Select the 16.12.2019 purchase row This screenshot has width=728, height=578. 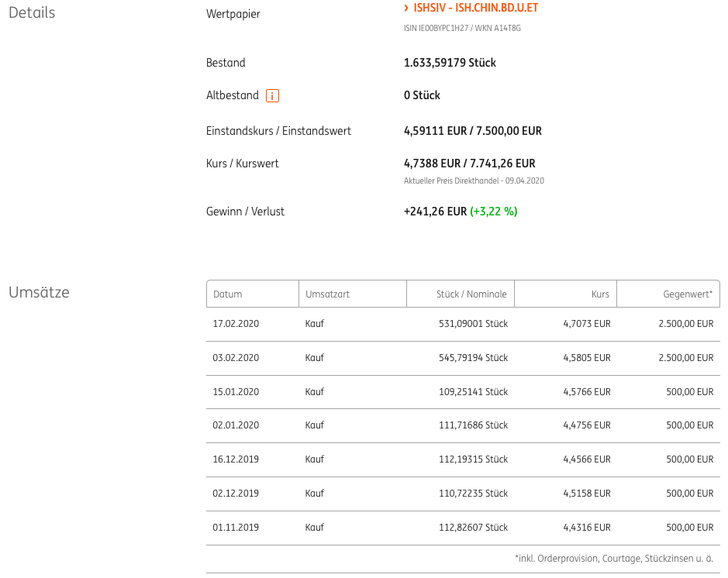(463, 459)
